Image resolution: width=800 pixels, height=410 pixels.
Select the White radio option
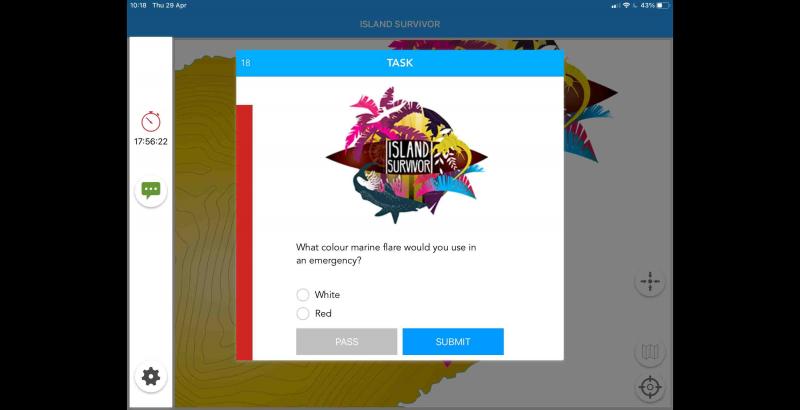tap(303, 295)
